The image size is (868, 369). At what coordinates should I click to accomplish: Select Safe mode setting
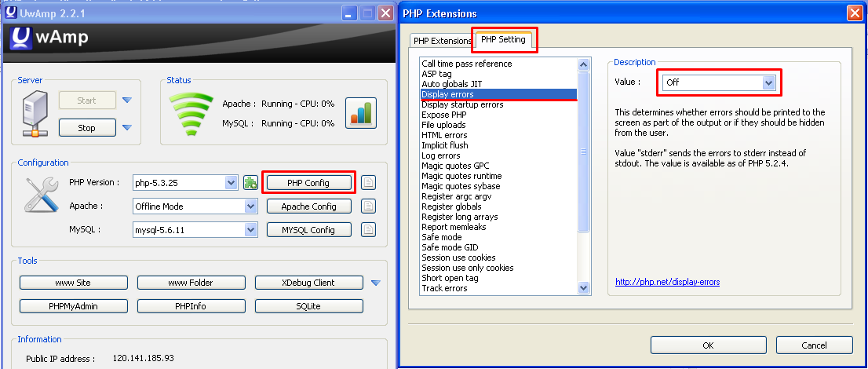498,237
